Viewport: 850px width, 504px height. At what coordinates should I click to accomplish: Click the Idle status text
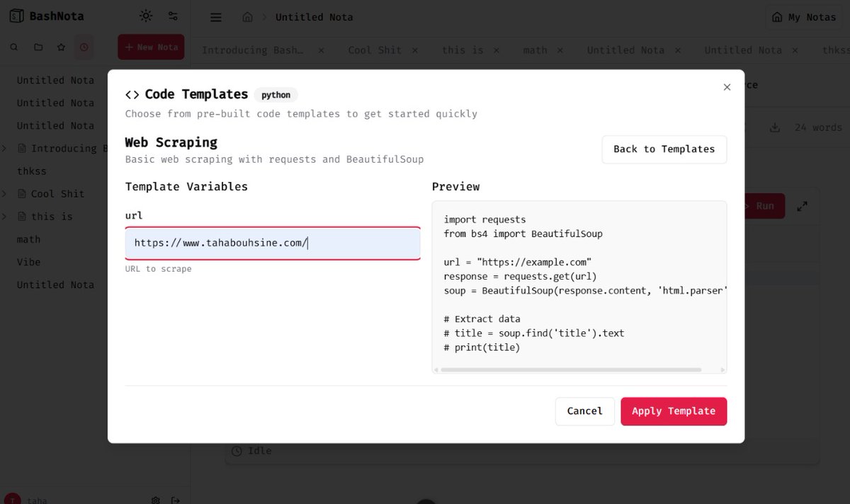pos(260,451)
